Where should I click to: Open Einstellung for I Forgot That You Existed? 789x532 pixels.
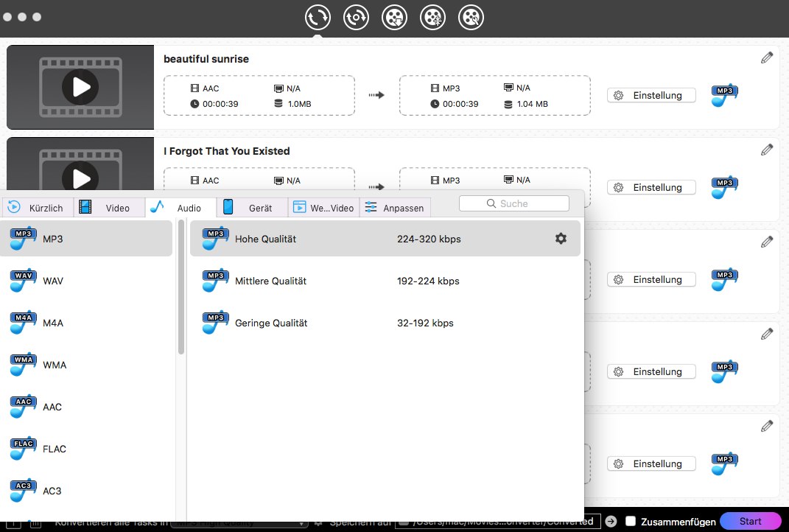(651, 187)
